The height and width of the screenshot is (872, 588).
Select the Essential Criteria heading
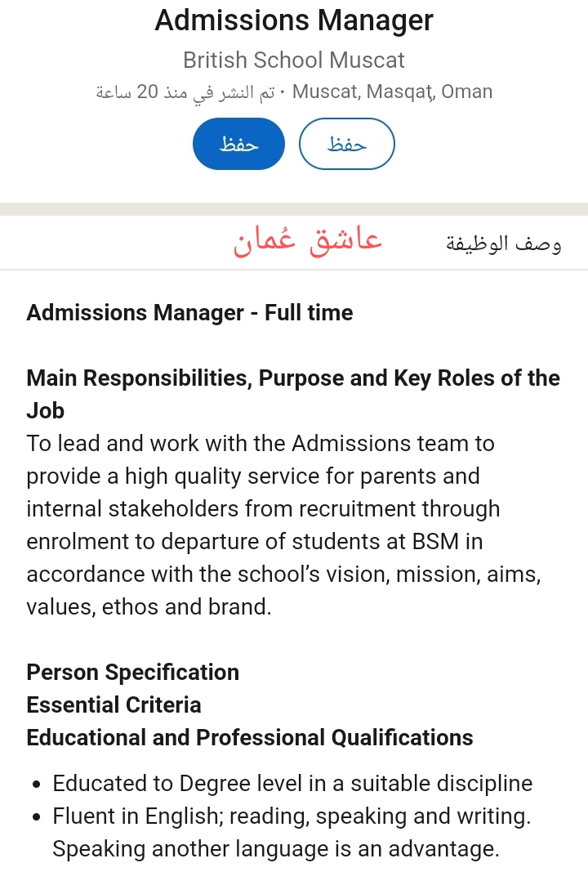tap(114, 704)
